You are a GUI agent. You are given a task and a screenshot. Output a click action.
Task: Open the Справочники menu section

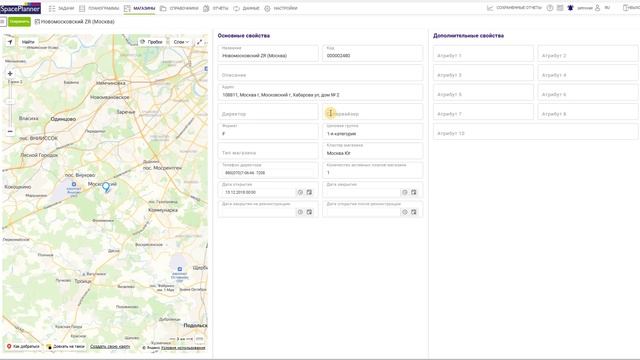point(179,8)
